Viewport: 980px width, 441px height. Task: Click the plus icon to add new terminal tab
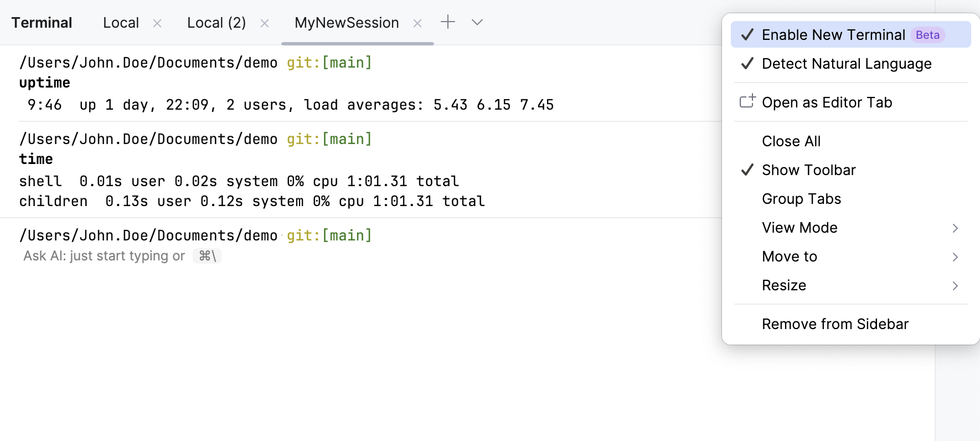pyautogui.click(x=447, y=22)
